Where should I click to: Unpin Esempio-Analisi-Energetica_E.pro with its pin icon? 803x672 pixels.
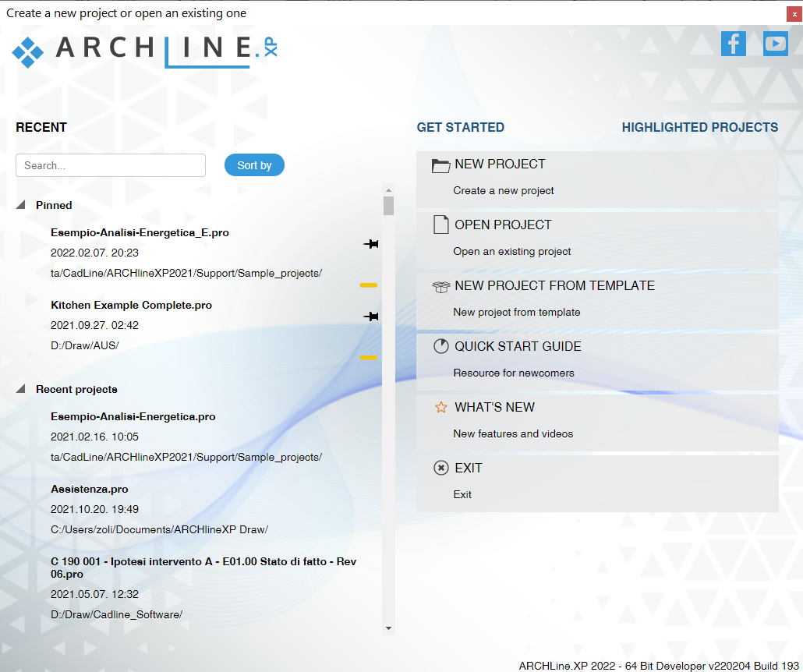point(371,244)
